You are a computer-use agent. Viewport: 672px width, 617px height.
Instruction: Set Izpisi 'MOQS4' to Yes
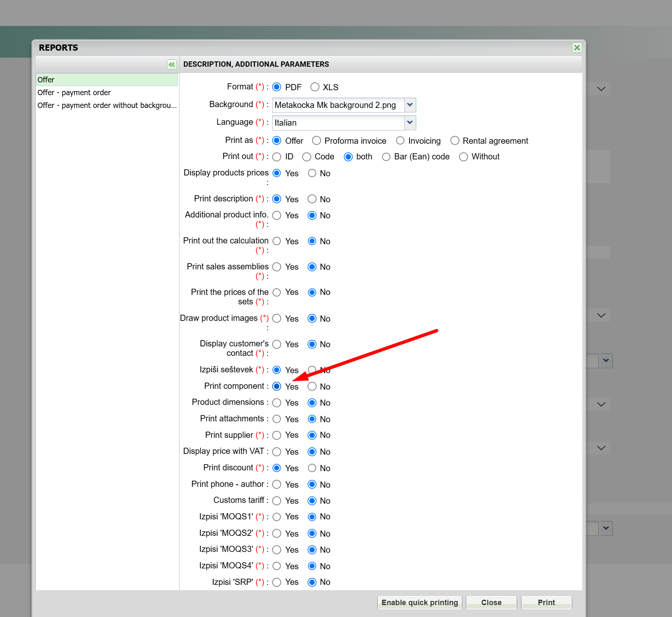(277, 566)
